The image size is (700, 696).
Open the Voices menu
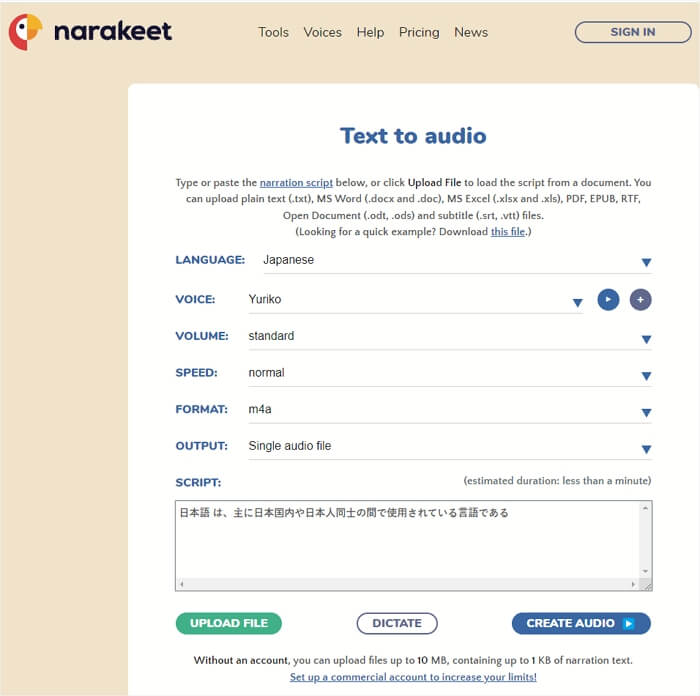[322, 32]
